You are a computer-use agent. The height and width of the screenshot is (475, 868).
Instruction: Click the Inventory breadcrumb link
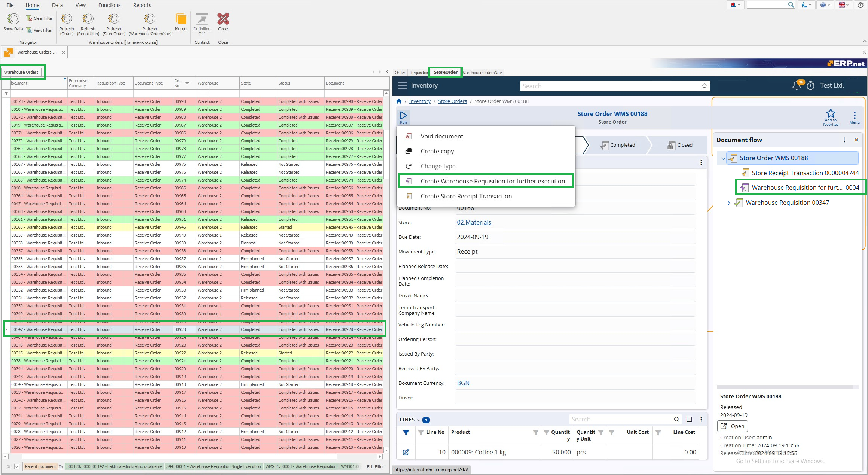click(x=420, y=101)
